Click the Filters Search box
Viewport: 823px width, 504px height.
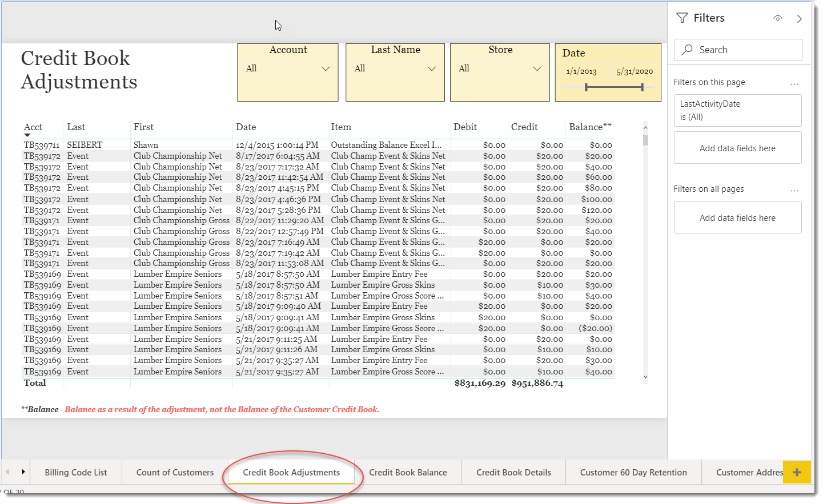coord(738,50)
